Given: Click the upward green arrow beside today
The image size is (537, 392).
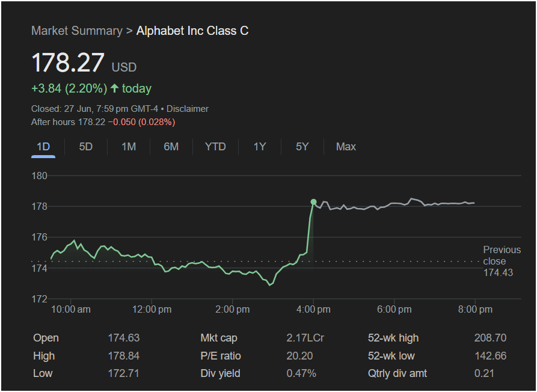Looking at the screenshot, I should click(x=114, y=88).
